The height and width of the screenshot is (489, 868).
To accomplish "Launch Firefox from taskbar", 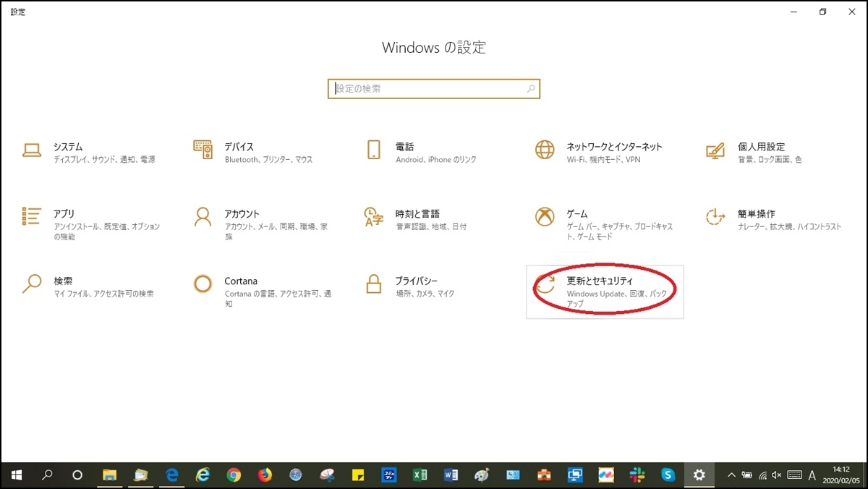I will tap(265, 475).
